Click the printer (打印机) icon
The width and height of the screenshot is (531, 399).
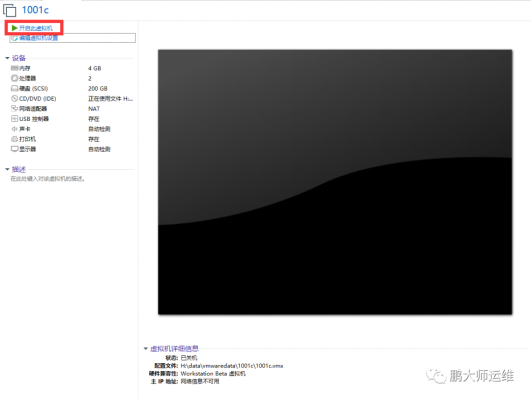pyautogui.click(x=15, y=139)
